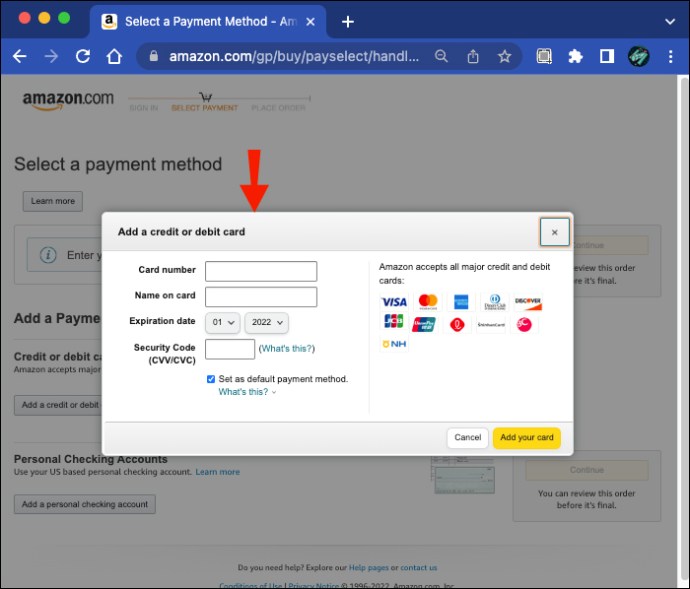Viewport: 690px width, 589px height.
Task: Reload the page with the refresh icon
Action: coord(83,56)
